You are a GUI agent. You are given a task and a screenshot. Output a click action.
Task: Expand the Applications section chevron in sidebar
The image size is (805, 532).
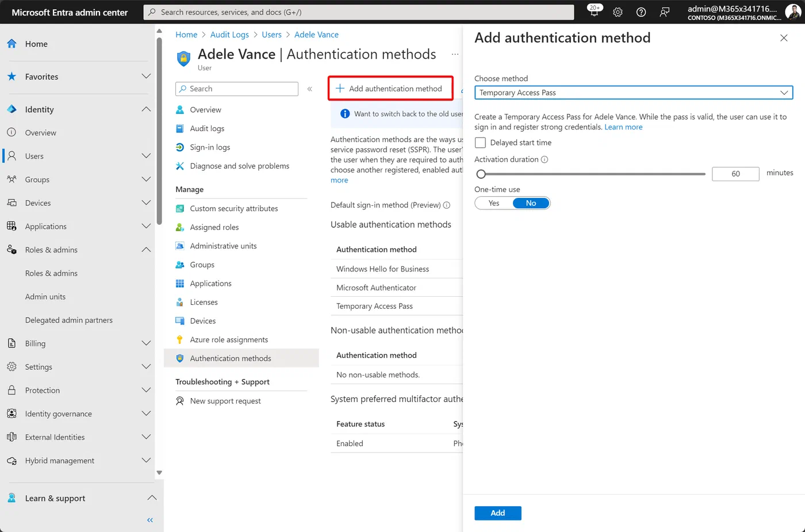tap(146, 227)
